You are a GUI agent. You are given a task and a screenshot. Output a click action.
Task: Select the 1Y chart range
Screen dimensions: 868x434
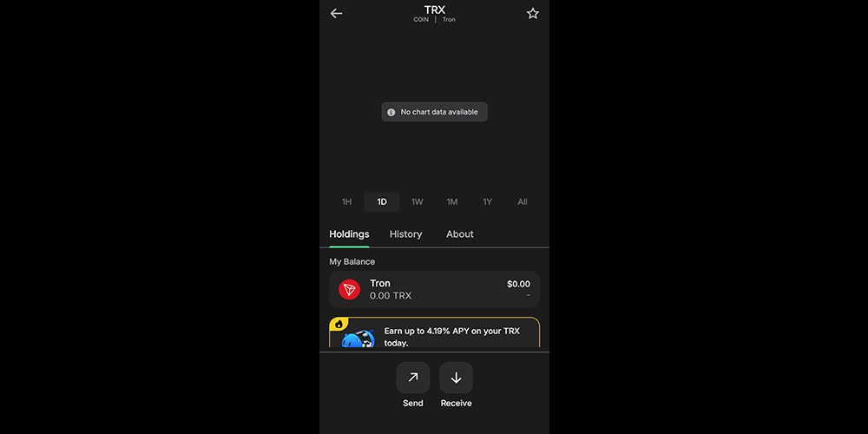pyautogui.click(x=487, y=201)
